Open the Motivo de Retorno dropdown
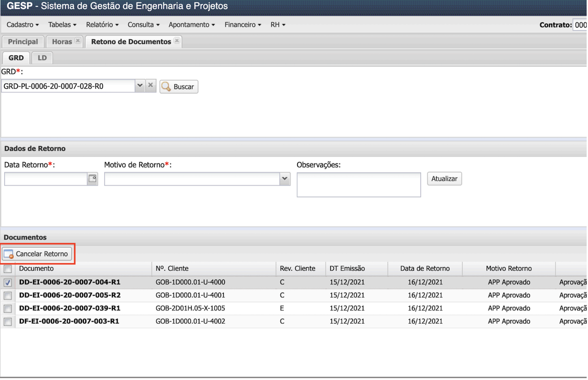The width and height of the screenshot is (588, 380). (285, 179)
